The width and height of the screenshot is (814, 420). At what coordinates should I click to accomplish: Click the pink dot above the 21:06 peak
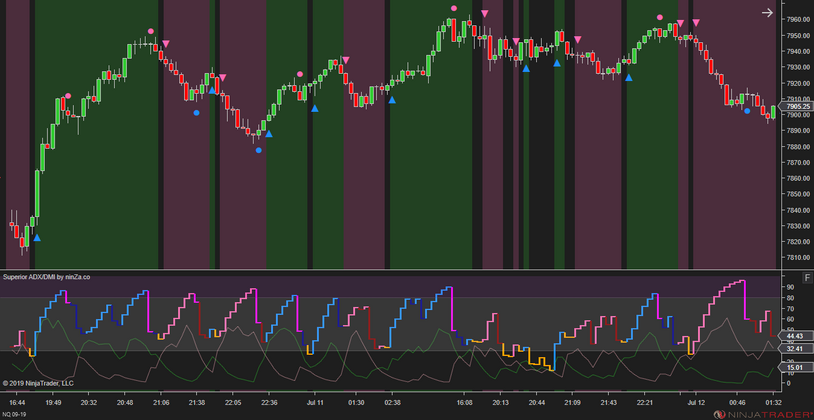pyautogui.click(x=151, y=32)
